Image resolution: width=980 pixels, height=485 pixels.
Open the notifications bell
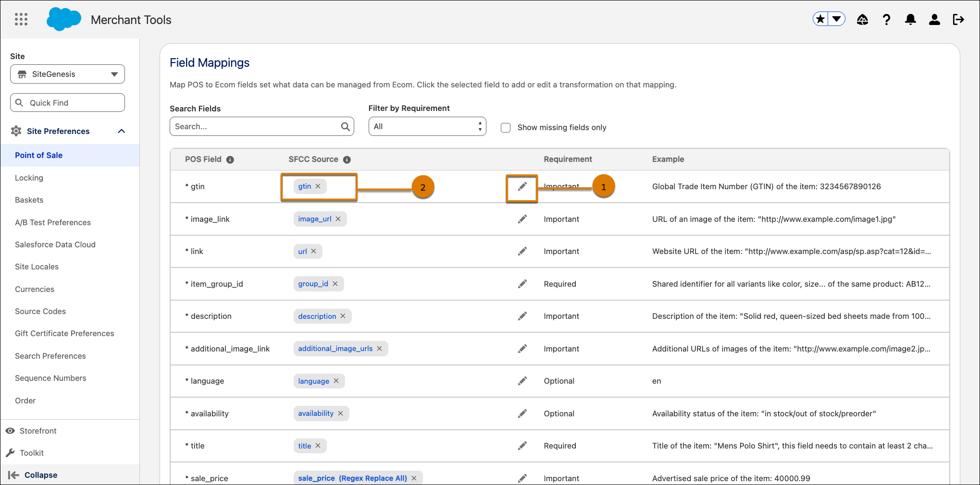click(x=910, y=20)
